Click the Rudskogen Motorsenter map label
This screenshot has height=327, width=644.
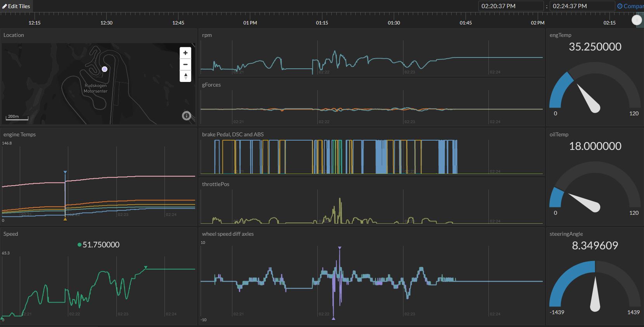pos(95,88)
